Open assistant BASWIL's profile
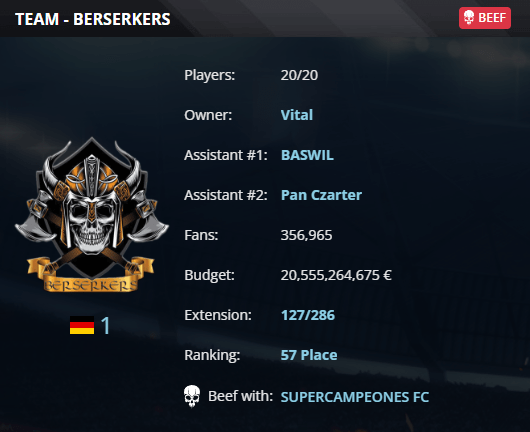The width and height of the screenshot is (530, 432). click(x=307, y=155)
